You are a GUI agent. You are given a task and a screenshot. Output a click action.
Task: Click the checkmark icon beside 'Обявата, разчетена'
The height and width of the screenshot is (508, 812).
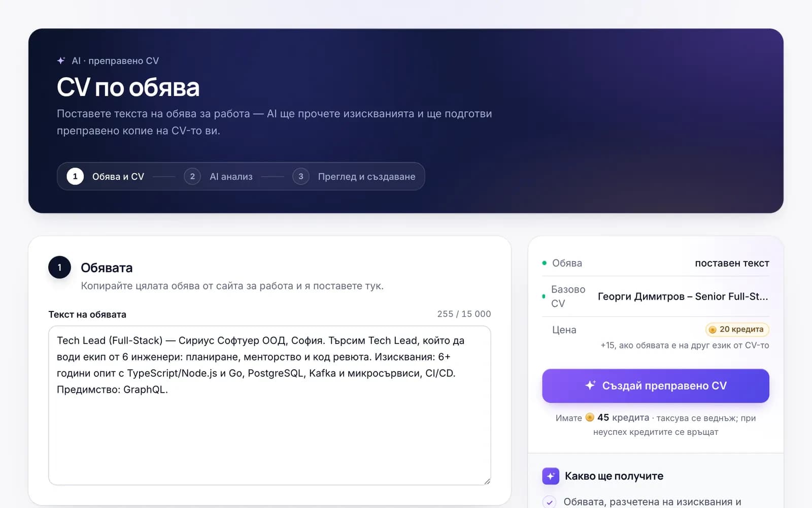[550, 502]
